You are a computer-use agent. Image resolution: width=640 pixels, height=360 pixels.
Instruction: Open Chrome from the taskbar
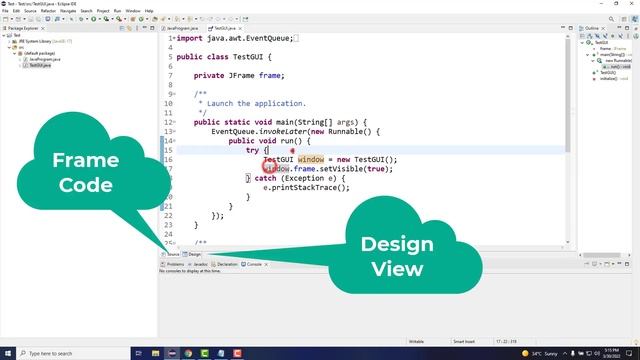click(x=188, y=353)
